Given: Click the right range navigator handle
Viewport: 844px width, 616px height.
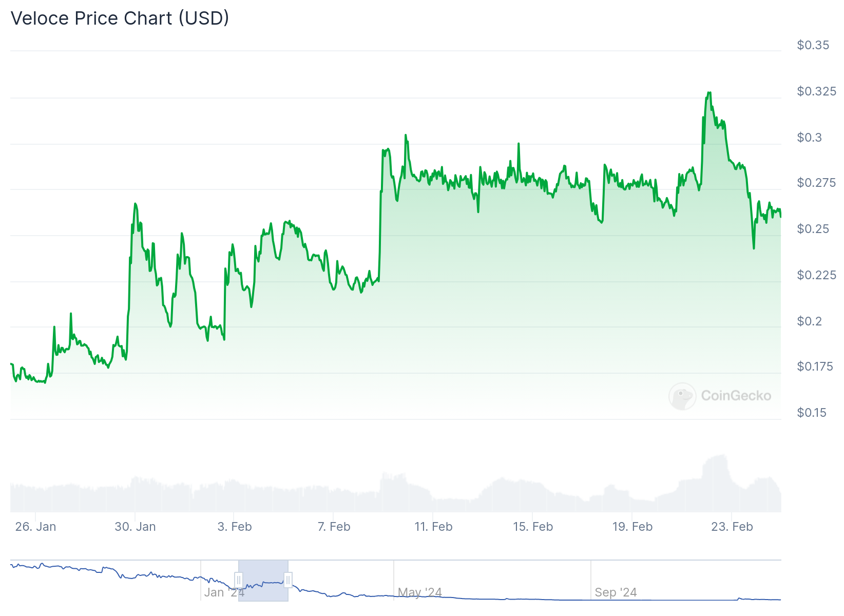Looking at the screenshot, I should pos(288,580).
